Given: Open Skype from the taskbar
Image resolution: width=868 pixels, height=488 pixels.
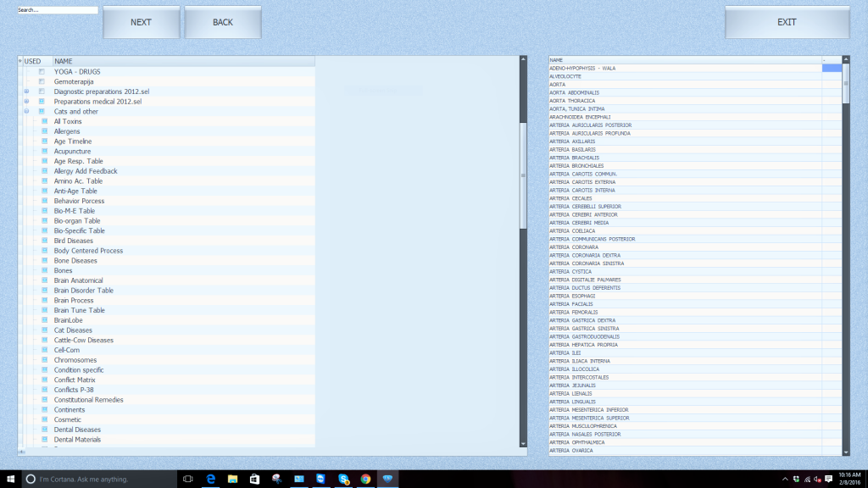Looking at the screenshot, I should (x=343, y=479).
